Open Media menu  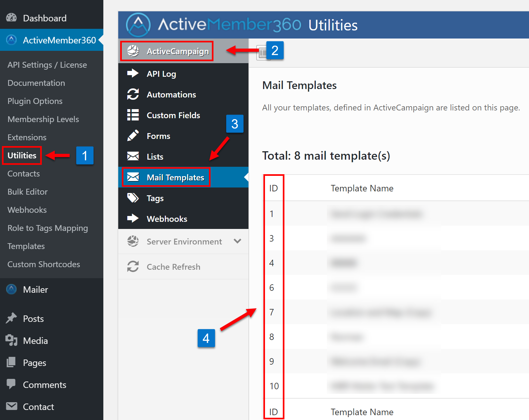(x=52, y=341)
